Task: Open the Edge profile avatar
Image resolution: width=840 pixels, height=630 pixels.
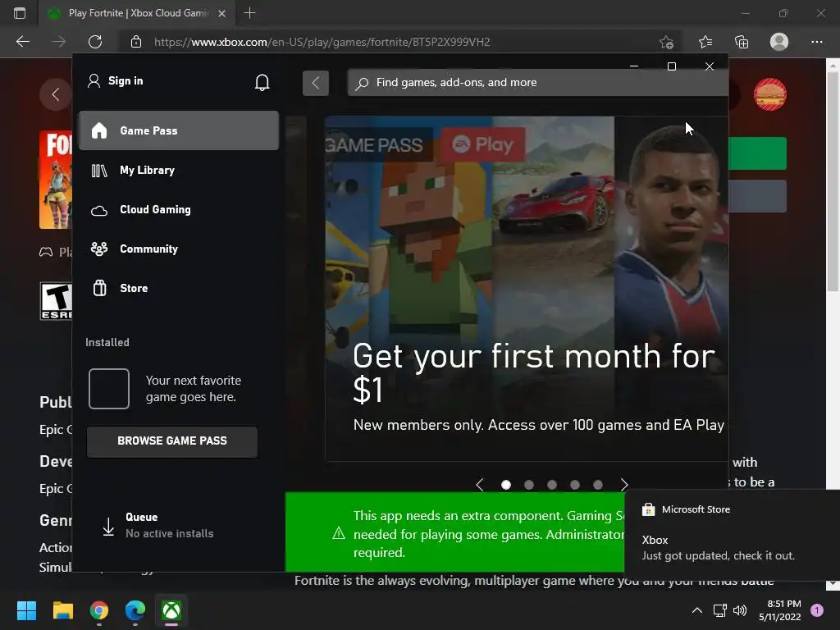Action: [779, 42]
